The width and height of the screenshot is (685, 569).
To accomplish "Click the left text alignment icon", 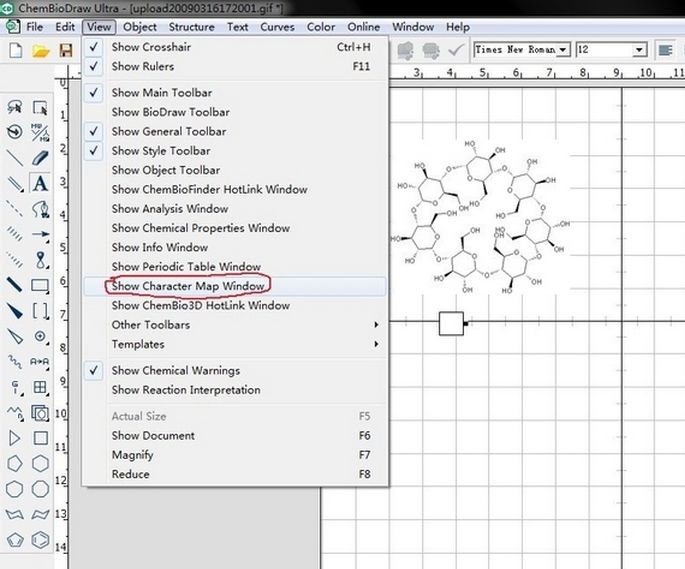I will tap(665, 50).
